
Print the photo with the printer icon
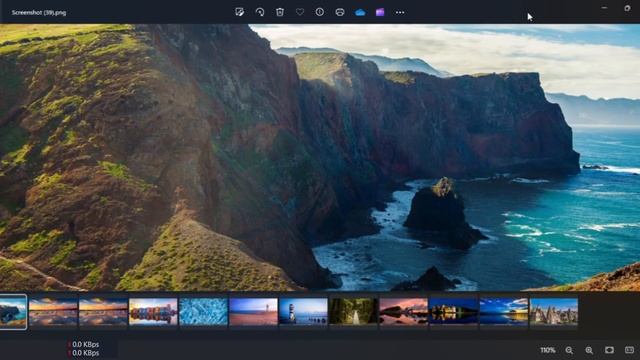click(340, 12)
